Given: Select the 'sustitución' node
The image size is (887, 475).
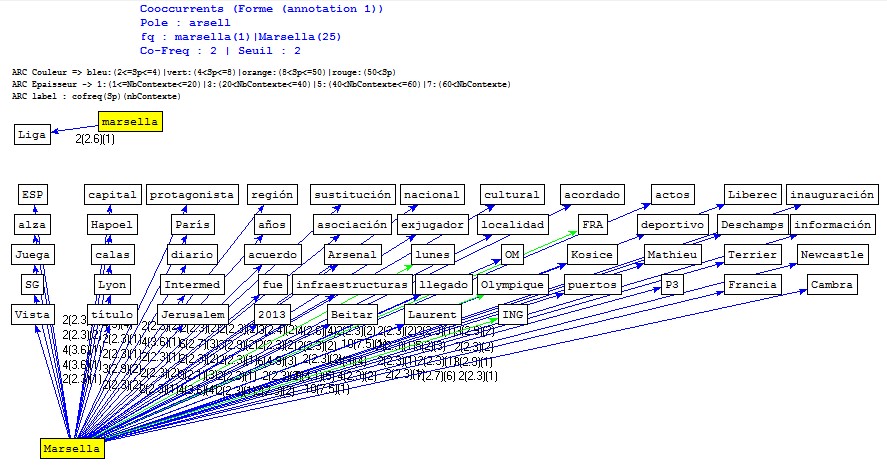Looking at the screenshot, I should point(352,195).
